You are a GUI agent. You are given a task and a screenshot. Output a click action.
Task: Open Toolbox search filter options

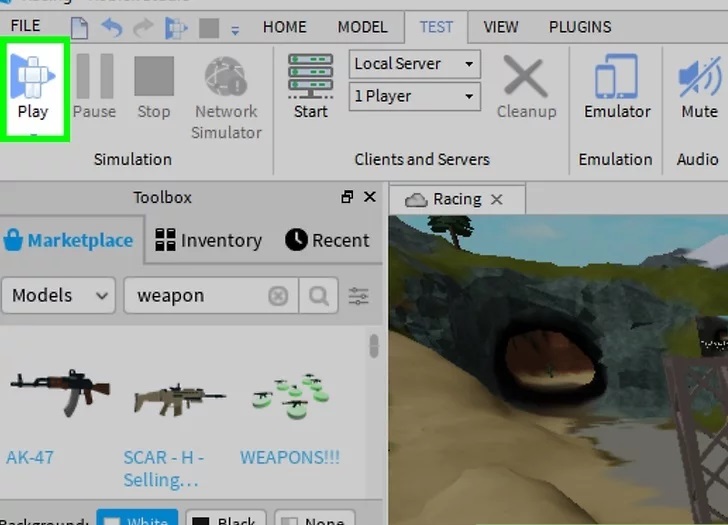tap(358, 296)
